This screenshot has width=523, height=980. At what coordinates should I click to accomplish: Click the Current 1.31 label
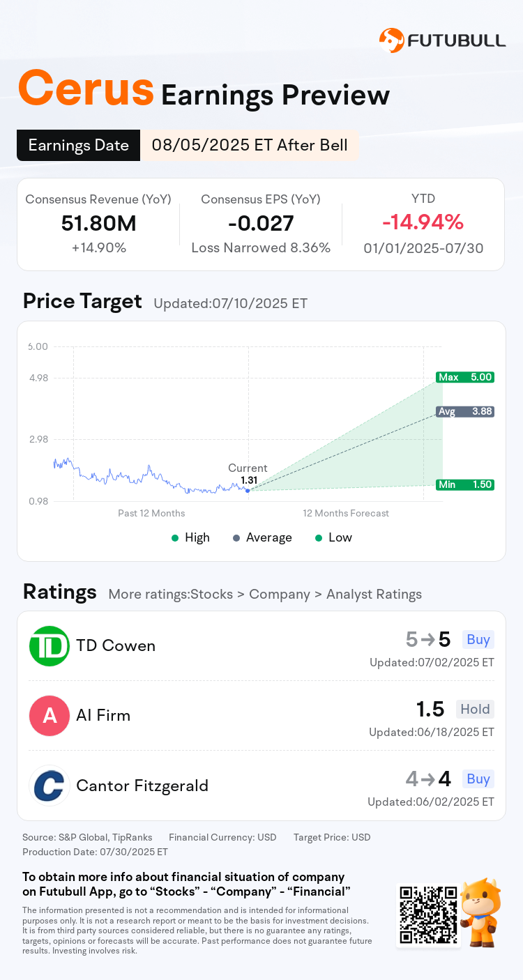[x=248, y=474]
